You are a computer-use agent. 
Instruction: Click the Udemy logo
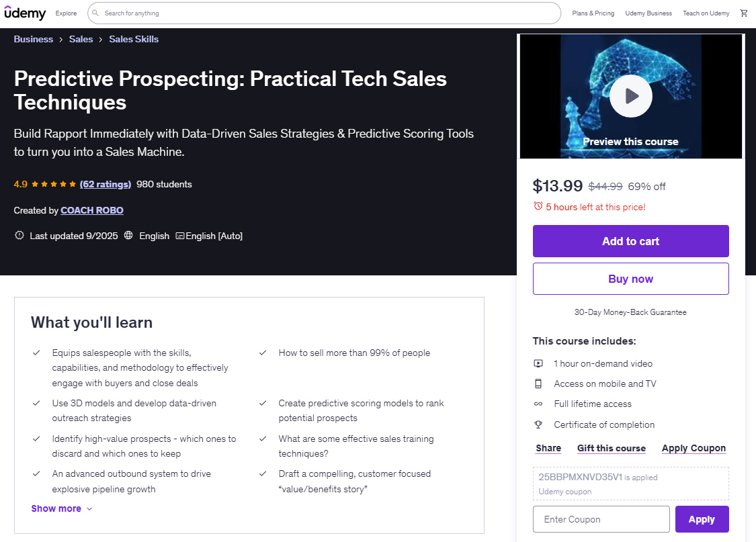25,13
